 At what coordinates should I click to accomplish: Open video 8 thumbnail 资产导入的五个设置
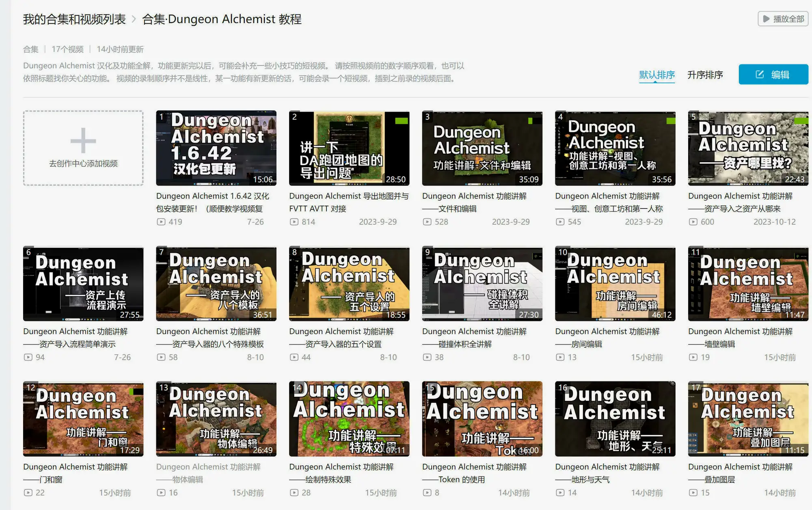[349, 284]
